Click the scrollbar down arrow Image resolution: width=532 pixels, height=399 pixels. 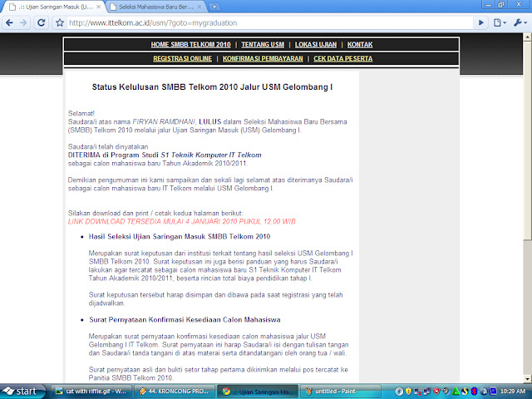(x=527, y=379)
